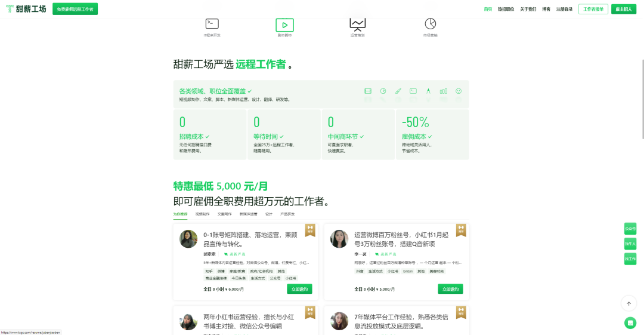Click the IT程序开发 terminal icon
The image size is (644, 335).
(212, 24)
